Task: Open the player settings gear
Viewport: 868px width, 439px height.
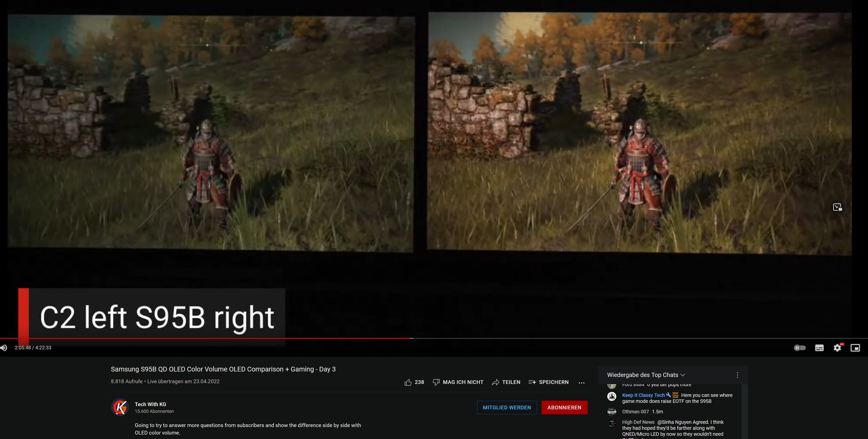Action: click(x=837, y=348)
